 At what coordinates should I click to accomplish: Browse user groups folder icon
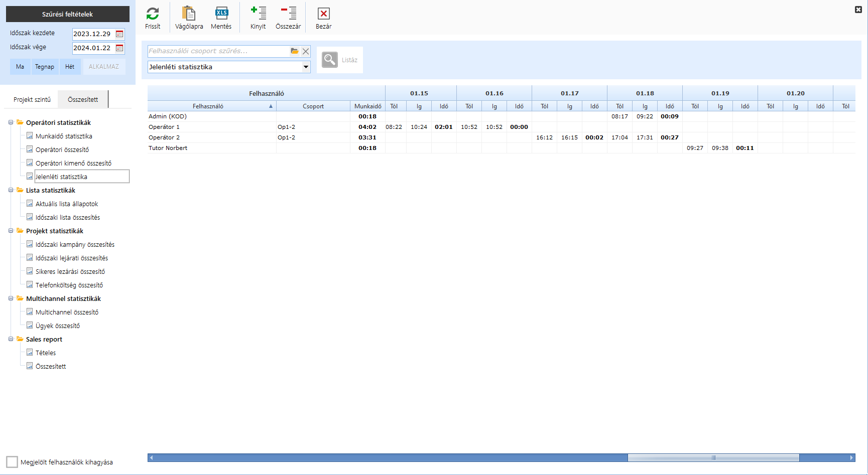click(294, 51)
